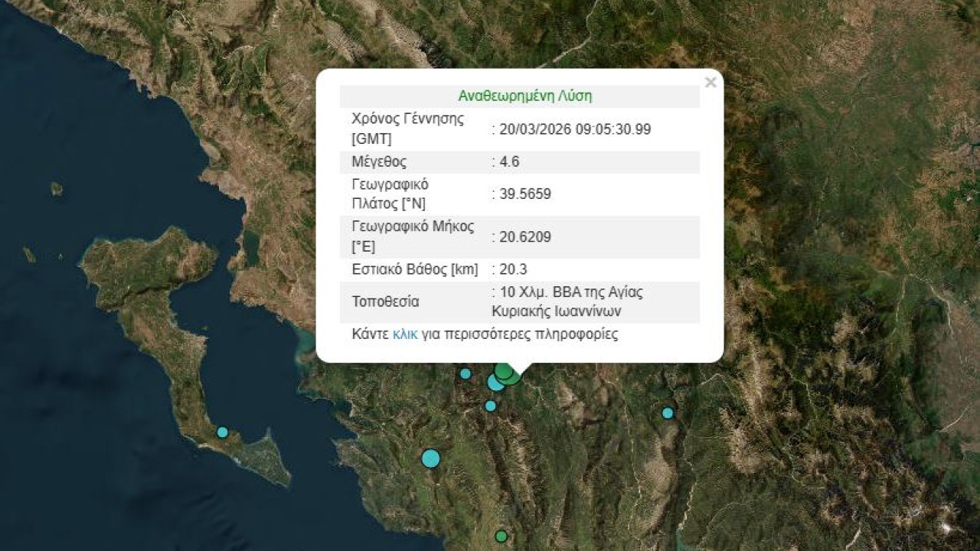
Task: Click the location text mentioning Αγίας Κυριακής Ιωαννίνων
Action: (567, 302)
